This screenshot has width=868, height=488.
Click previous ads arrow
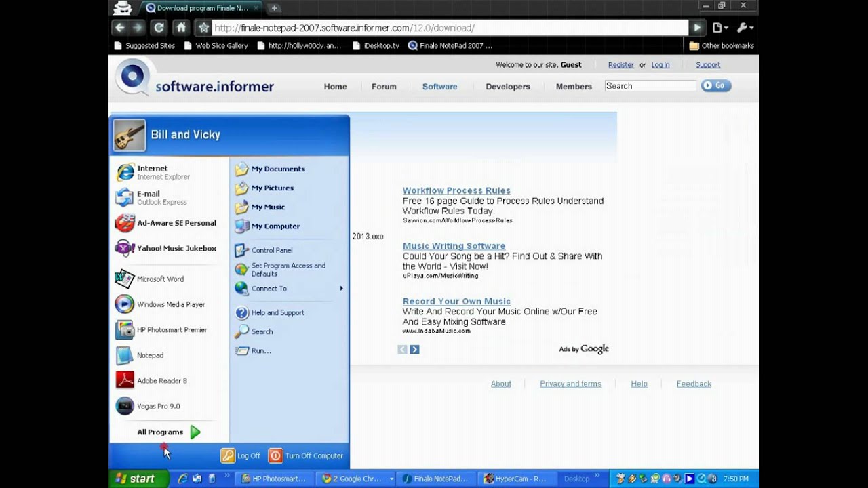tap(402, 349)
